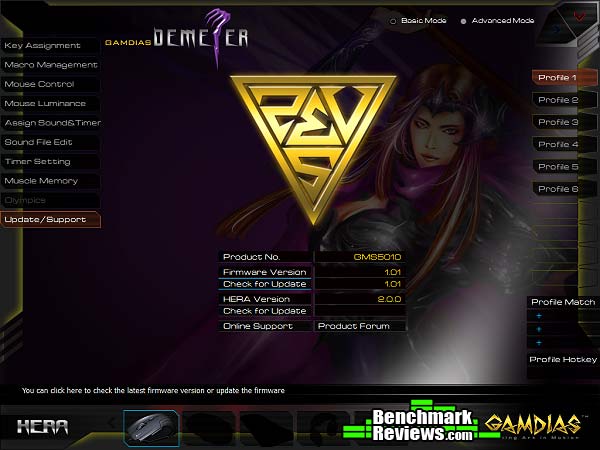The image size is (600, 450).
Task: Switch to Profile 2
Action: click(559, 100)
